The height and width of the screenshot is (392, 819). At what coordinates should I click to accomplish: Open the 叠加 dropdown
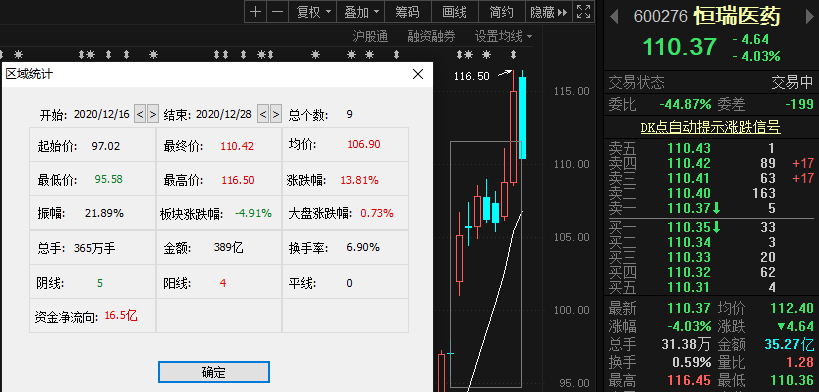pos(361,12)
